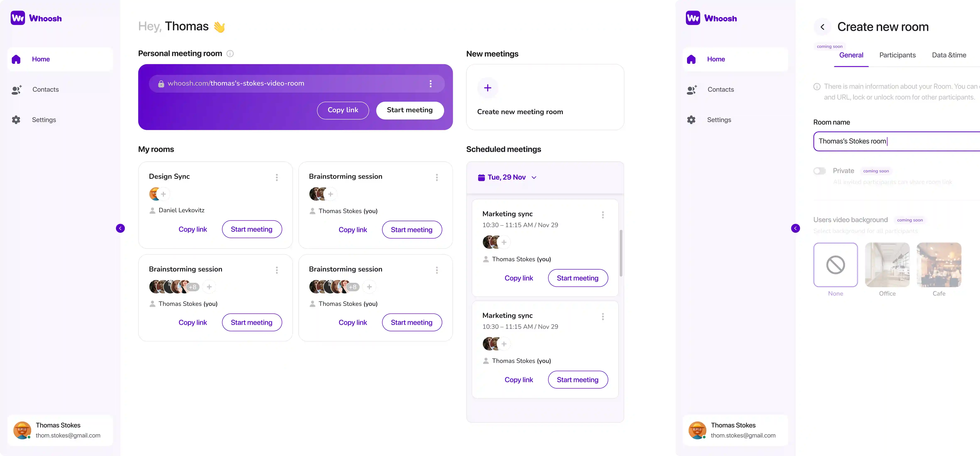Click the plus icon to create new meeting room
Screen dimensions: 980x456
pyautogui.click(x=487, y=88)
